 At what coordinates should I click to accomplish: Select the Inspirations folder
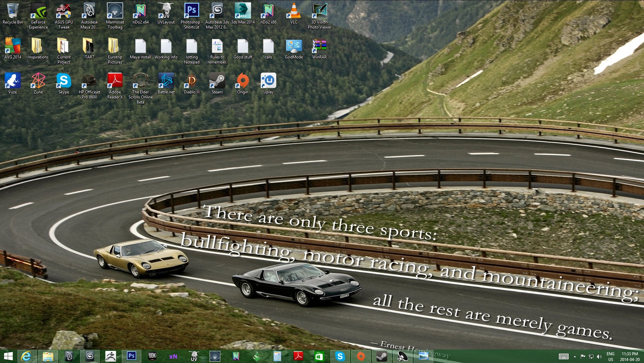(38, 49)
